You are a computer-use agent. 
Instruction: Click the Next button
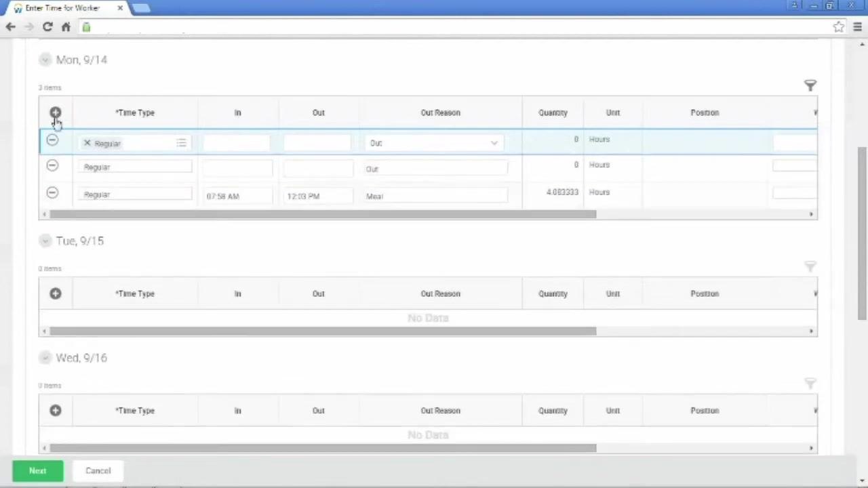[37, 470]
